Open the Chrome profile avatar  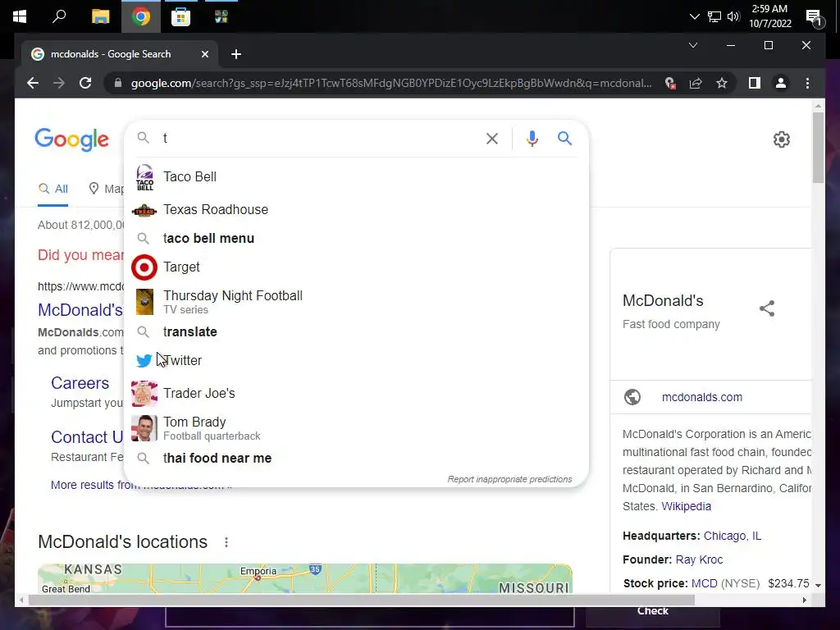pyautogui.click(x=781, y=83)
